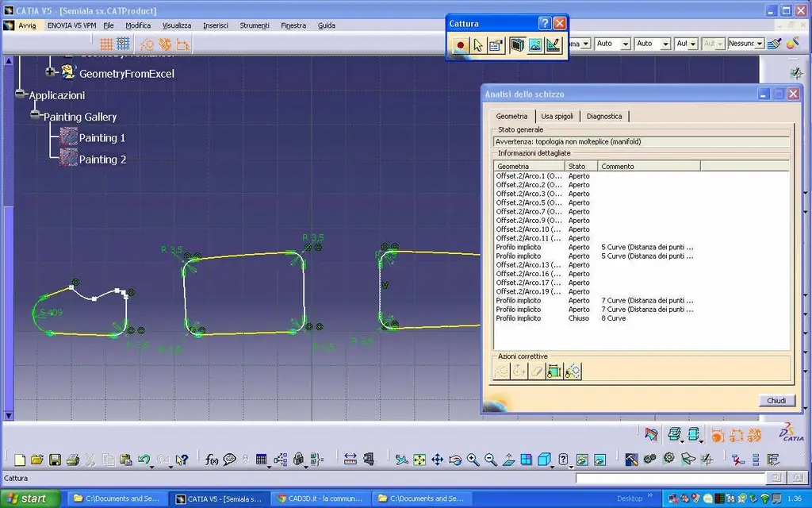Collapse the Painting Gallery tree node
The height and width of the screenshot is (508, 812).
point(35,114)
